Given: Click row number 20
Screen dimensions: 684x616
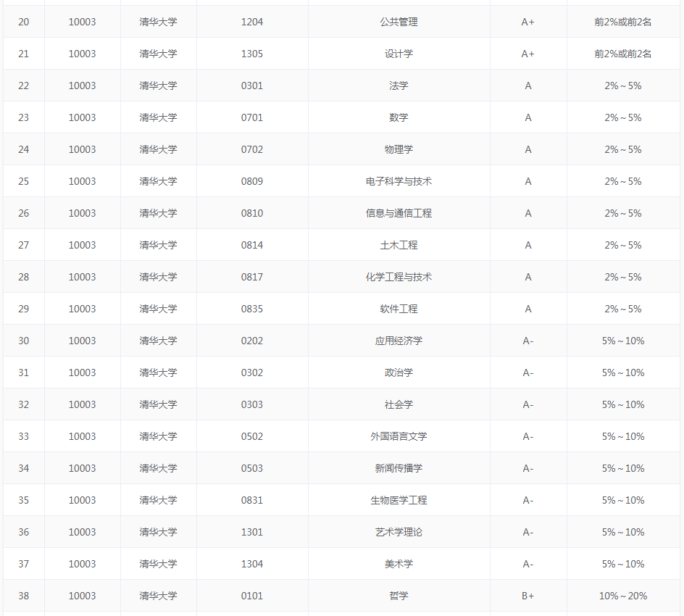Looking at the screenshot, I should (x=24, y=22).
